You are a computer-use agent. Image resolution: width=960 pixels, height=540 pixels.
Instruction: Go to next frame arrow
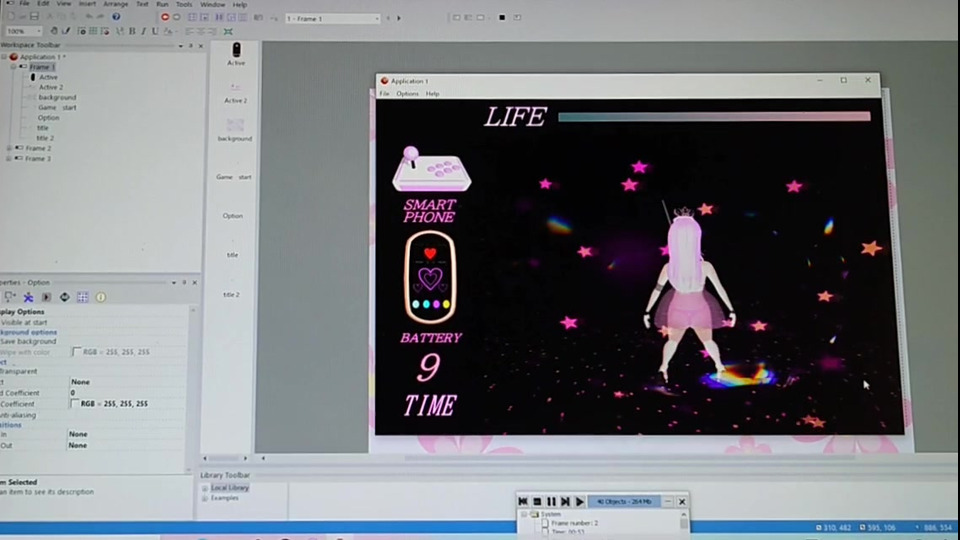point(399,18)
